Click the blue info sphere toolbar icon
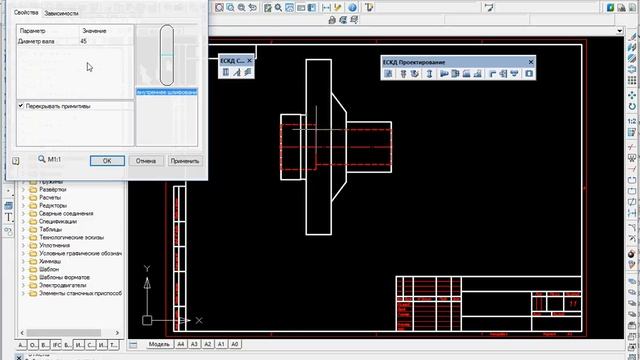Viewport: 640px width, 360px height. tap(352, 7)
